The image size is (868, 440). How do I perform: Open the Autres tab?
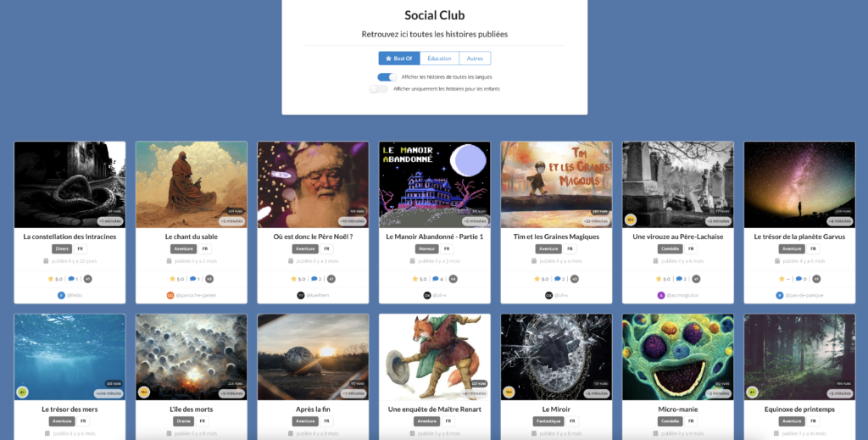click(x=475, y=58)
